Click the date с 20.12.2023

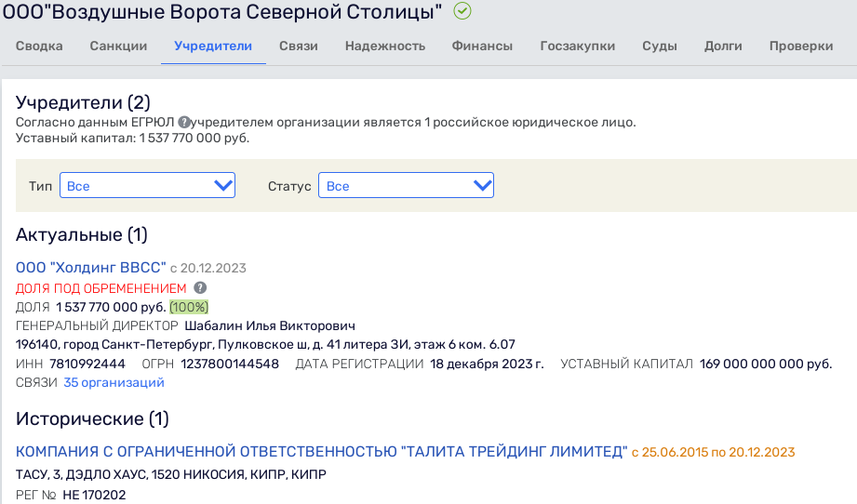pos(208,268)
